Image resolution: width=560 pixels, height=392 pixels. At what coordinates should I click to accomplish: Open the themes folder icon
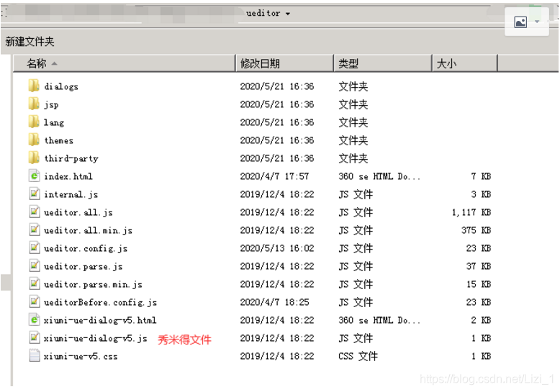pyautogui.click(x=34, y=140)
